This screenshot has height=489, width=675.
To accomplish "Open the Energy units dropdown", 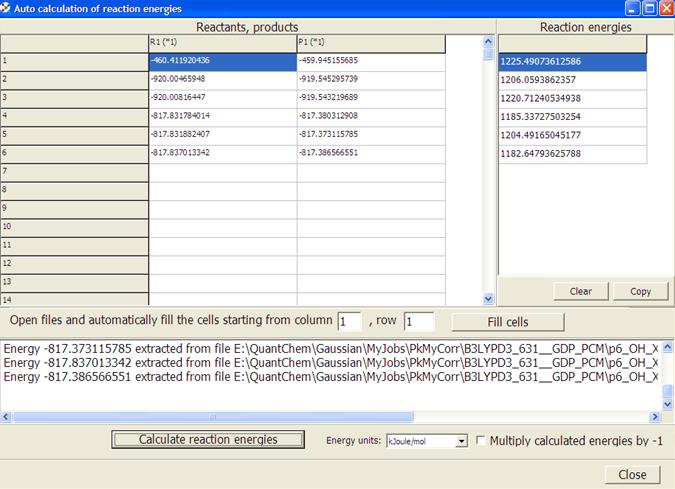I will click(x=461, y=441).
